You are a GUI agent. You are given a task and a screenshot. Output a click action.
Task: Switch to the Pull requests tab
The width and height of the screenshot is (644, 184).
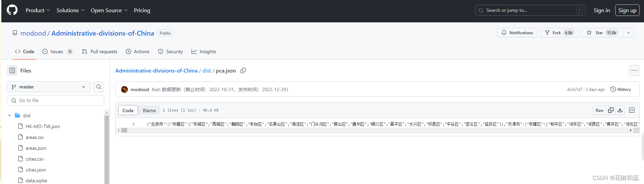(x=99, y=52)
